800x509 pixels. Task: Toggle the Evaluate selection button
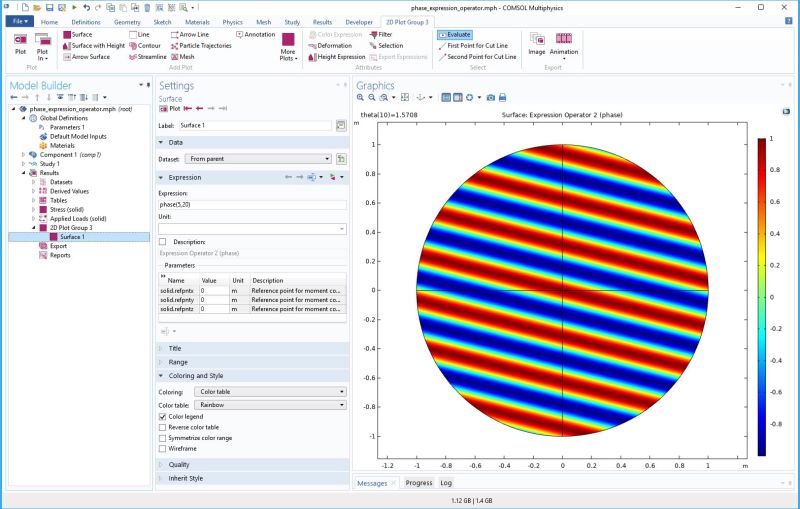coord(455,35)
